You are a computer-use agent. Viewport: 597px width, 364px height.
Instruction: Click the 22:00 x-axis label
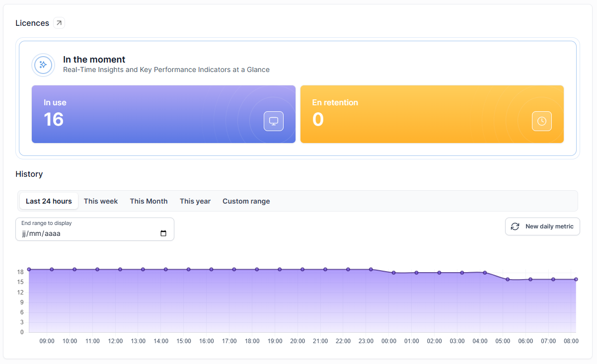point(343,341)
